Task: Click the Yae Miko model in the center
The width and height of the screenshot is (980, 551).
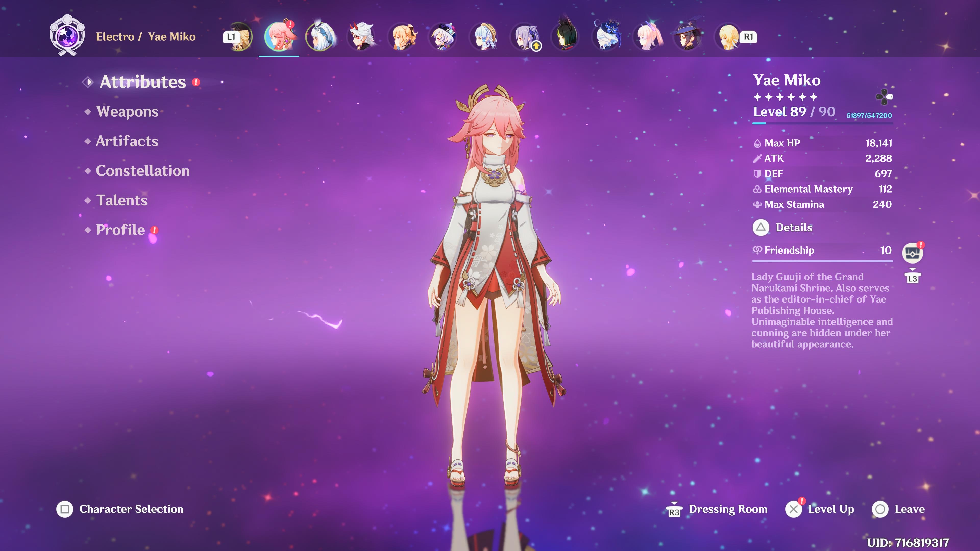Action: coord(494,285)
